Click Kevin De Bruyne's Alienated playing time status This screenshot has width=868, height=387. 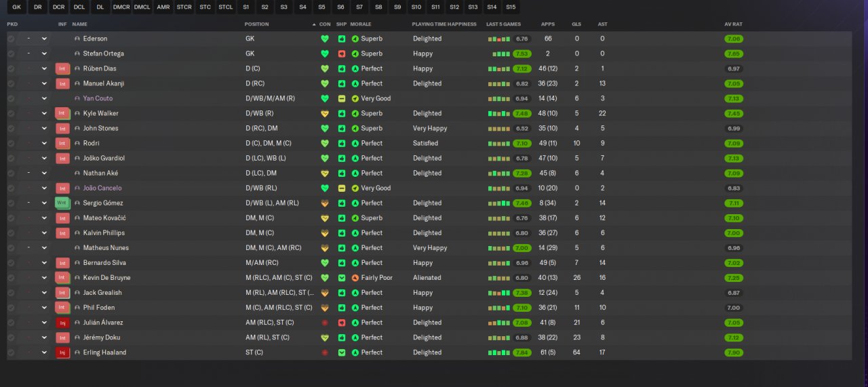click(x=427, y=278)
